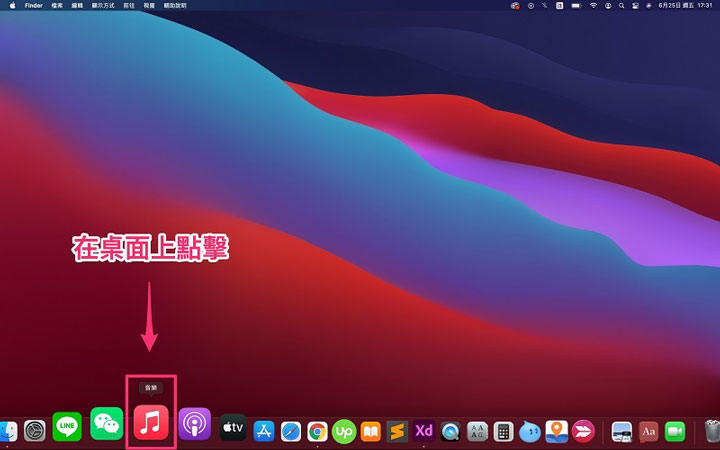Open the Music app in the Dock

tap(151, 422)
